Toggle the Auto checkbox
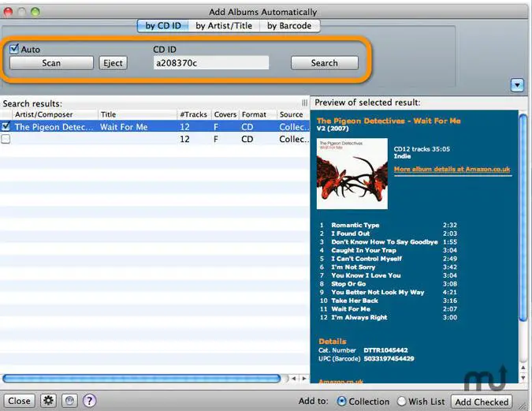This screenshot has width=532, height=411. coord(14,49)
